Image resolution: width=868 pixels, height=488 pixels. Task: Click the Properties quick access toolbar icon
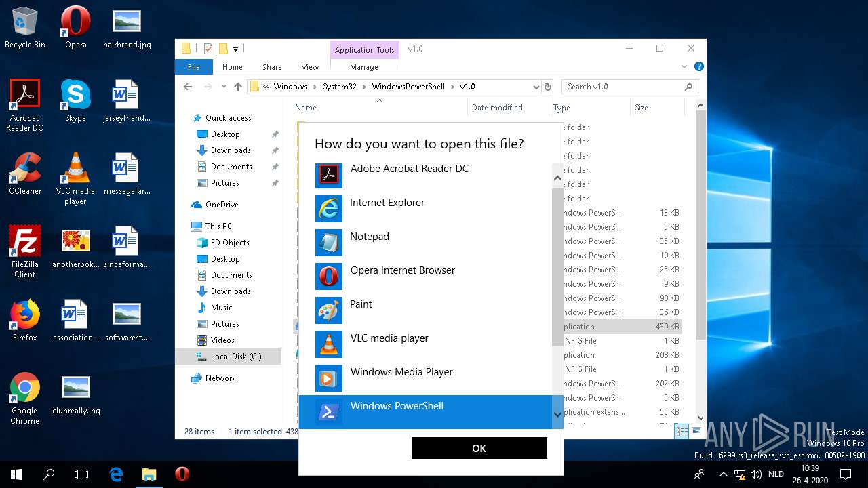pyautogui.click(x=208, y=49)
